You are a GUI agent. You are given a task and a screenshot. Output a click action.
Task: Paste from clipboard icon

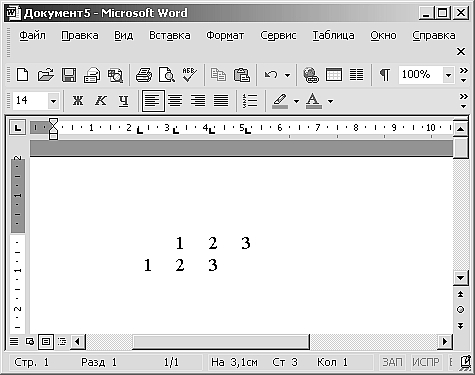(x=242, y=75)
